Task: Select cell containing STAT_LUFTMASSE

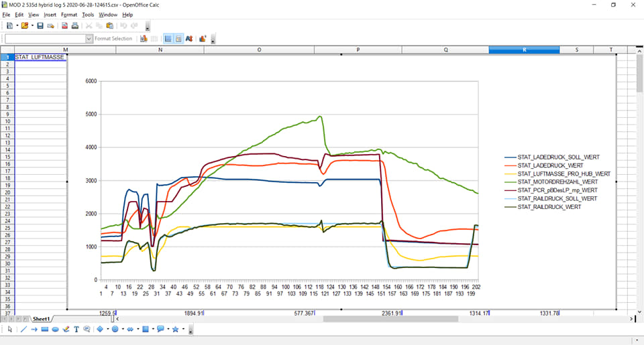Action: coord(40,57)
